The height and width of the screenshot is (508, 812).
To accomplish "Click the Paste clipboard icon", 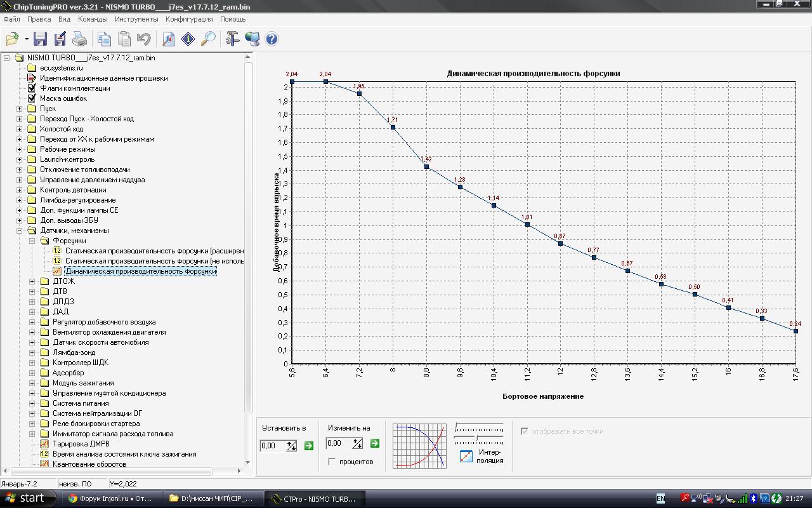I will (124, 39).
